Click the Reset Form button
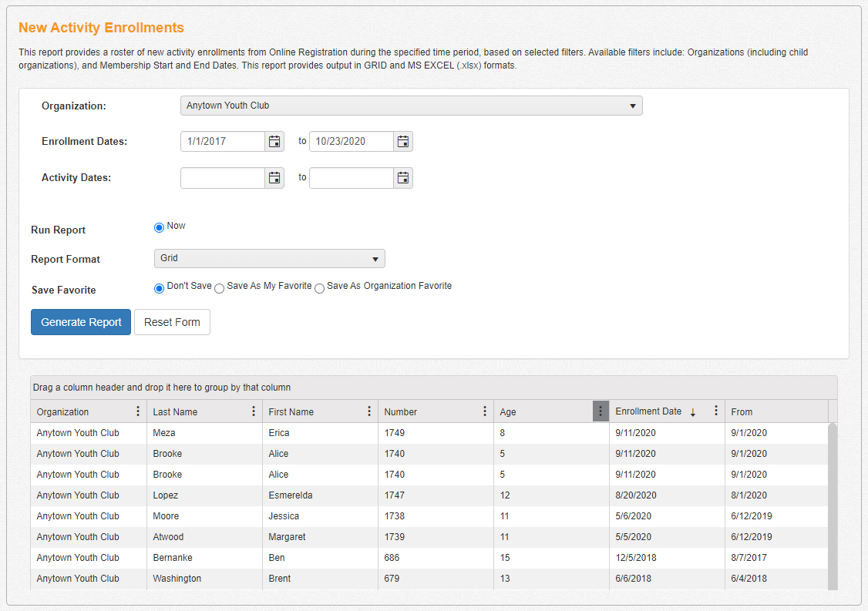The image size is (868, 611). [x=172, y=322]
